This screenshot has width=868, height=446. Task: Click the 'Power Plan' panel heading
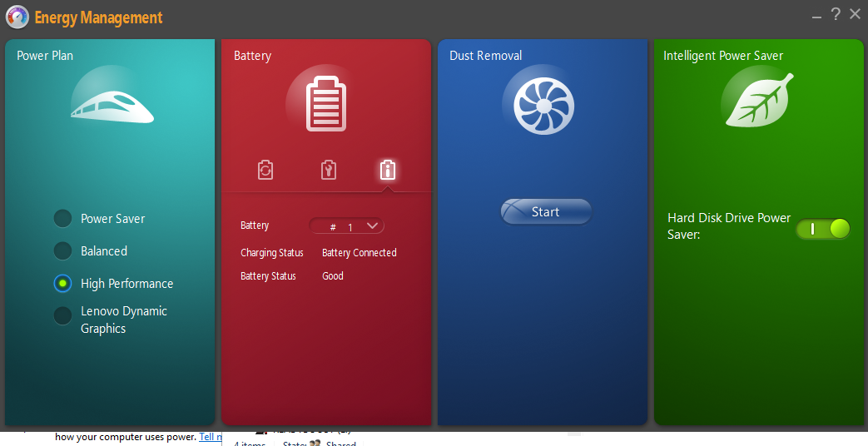tap(45, 56)
